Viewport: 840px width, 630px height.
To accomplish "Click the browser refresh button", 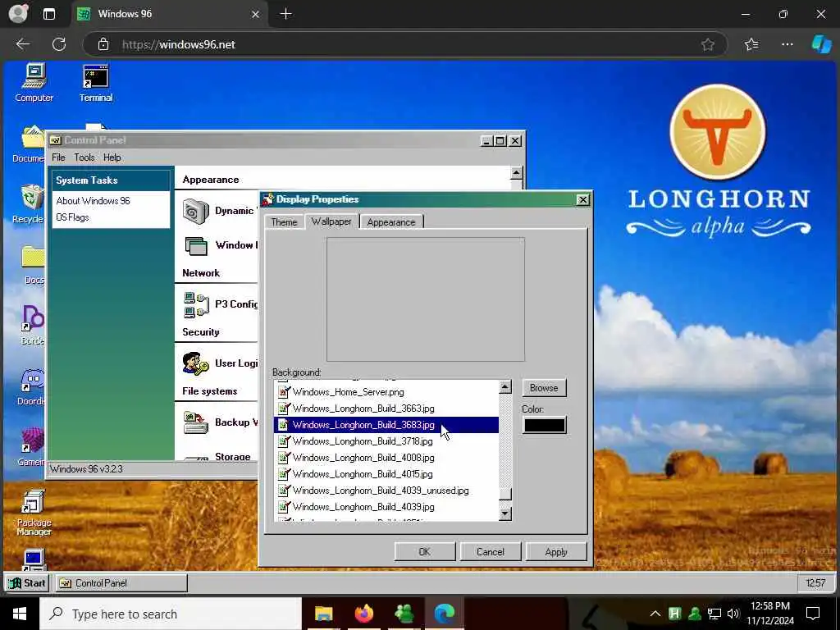I will (59, 44).
